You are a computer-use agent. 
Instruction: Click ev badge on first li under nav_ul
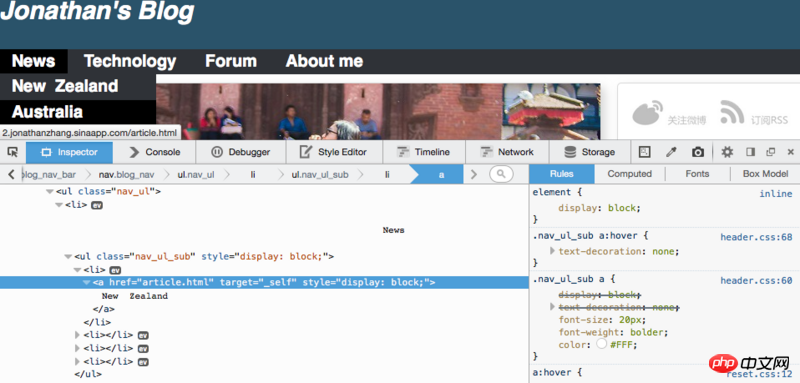(x=97, y=205)
